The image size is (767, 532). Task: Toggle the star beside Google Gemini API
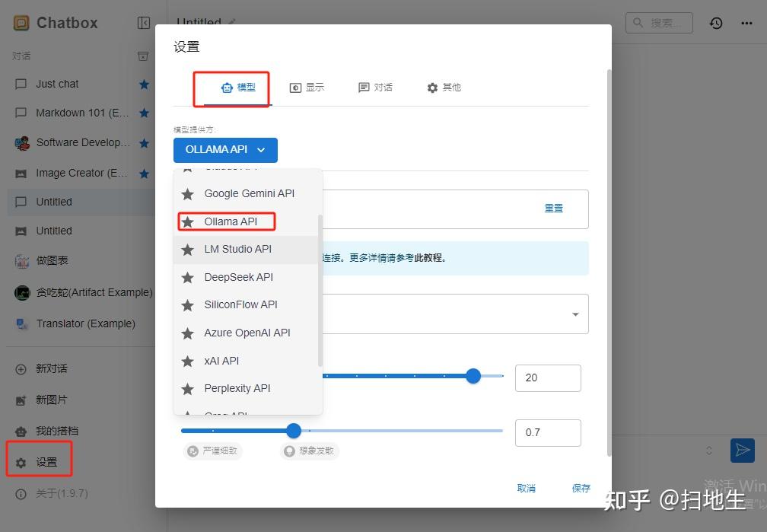click(x=186, y=193)
